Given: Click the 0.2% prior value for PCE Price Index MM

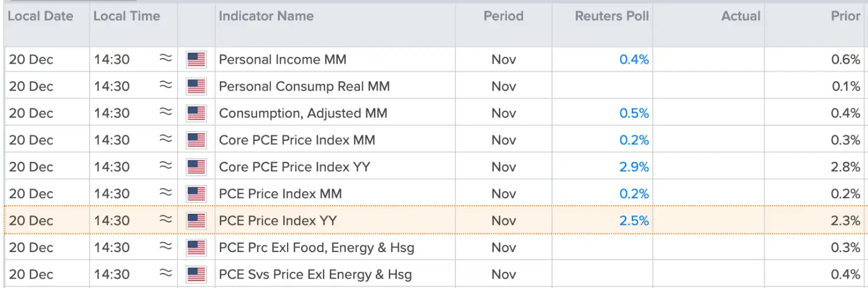Looking at the screenshot, I should tap(846, 194).
